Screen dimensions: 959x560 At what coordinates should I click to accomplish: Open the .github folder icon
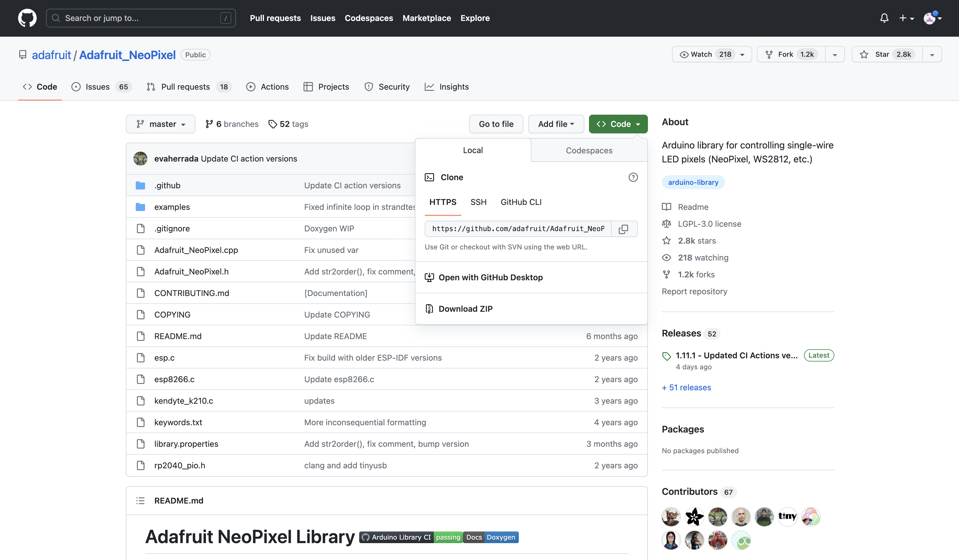click(140, 185)
